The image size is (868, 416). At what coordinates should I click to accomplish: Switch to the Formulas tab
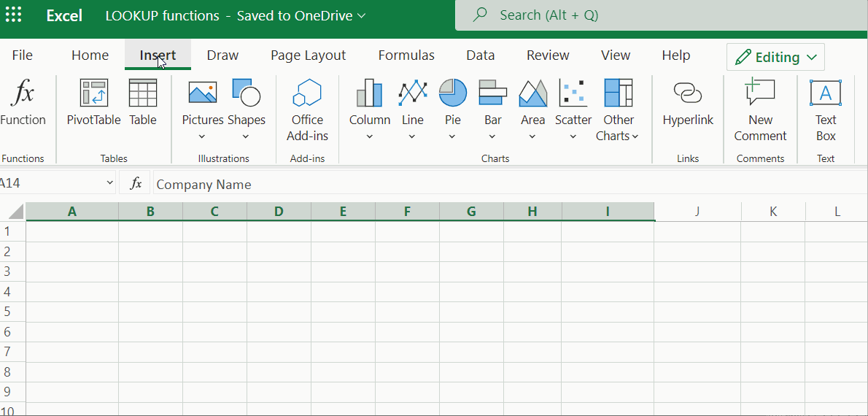coord(406,55)
